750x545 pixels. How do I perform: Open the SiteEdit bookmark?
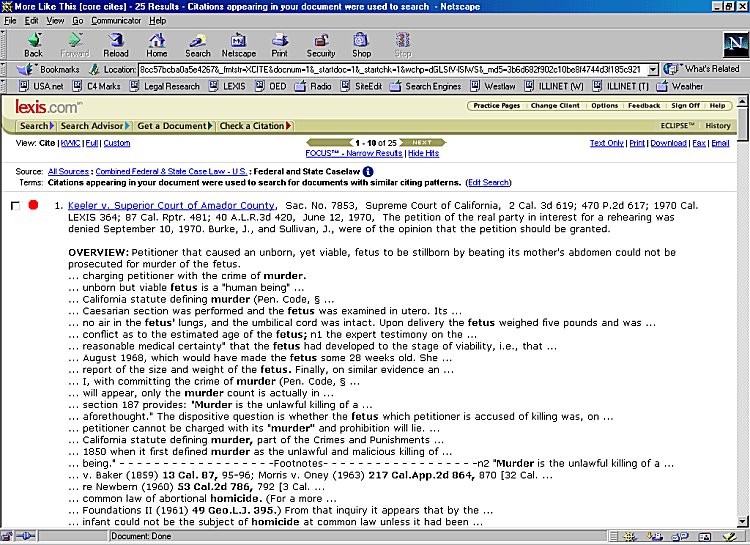click(362, 86)
